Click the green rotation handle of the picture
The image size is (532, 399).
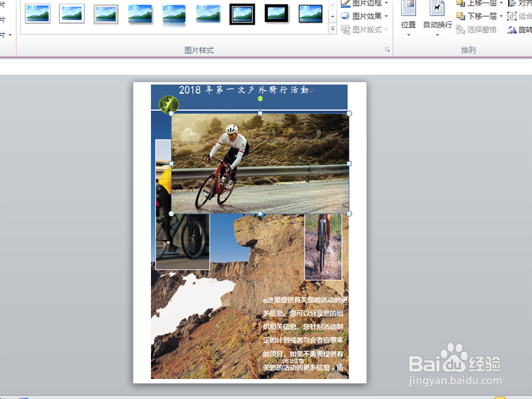(260, 98)
